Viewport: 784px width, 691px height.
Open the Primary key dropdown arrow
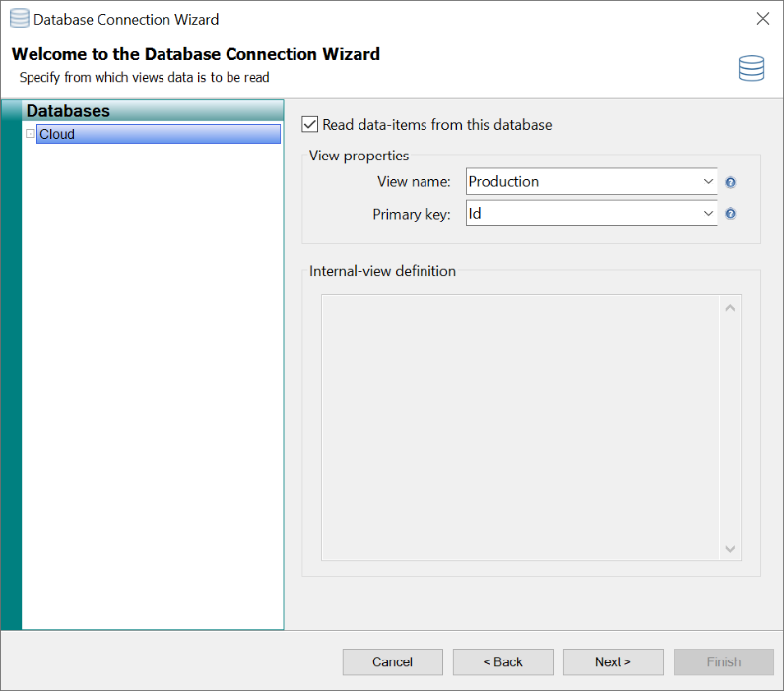click(x=708, y=214)
